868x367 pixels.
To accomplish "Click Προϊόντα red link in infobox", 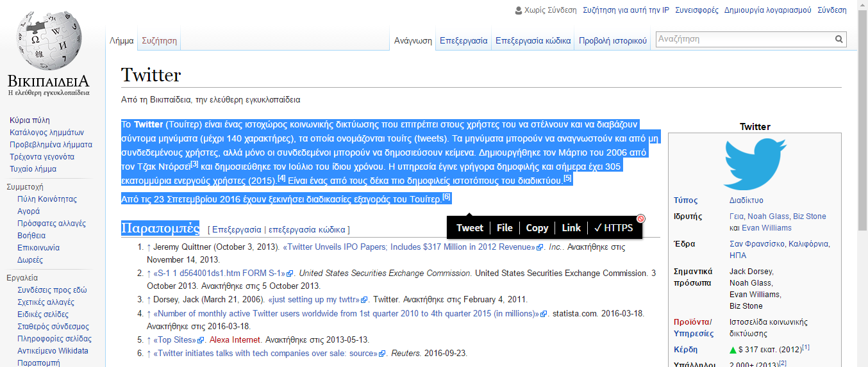I will click(x=690, y=322).
